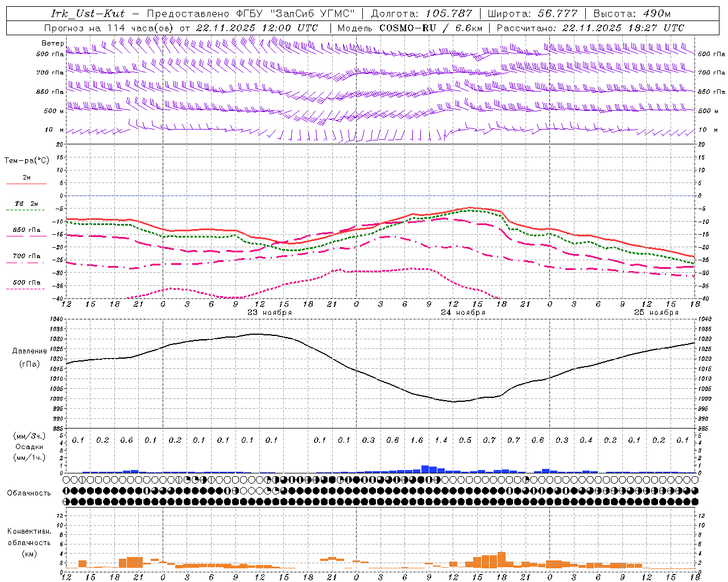Click the 3-hour precipitation value 1.4
Image resolution: width=728 pixels, height=582 pixels.
(x=441, y=440)
